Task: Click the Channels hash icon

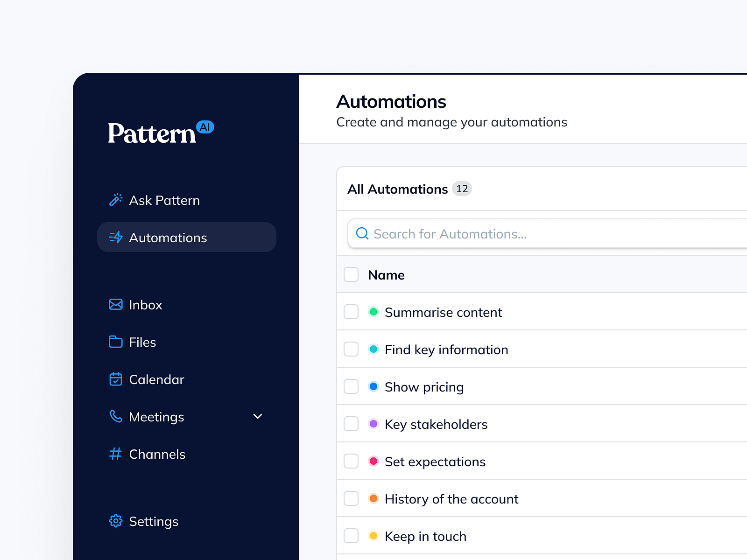Action: (x=116, y=454)
